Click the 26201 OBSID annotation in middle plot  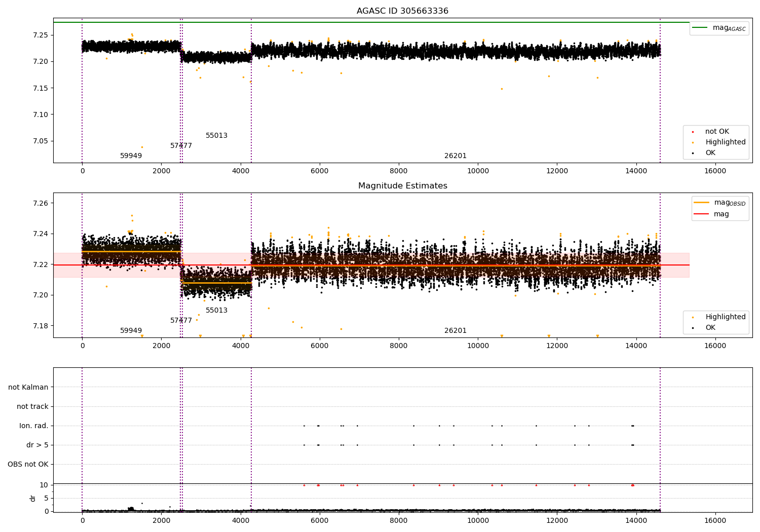(455, 331)
